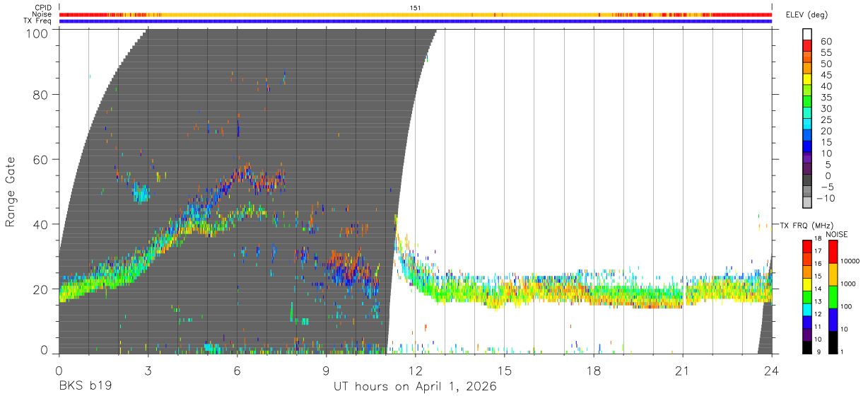Image resolution: width=868 pixels, height=401 pixels.
Task: Click the red-yellow Noise strip above the plot
Action: (x=416, y=14)
